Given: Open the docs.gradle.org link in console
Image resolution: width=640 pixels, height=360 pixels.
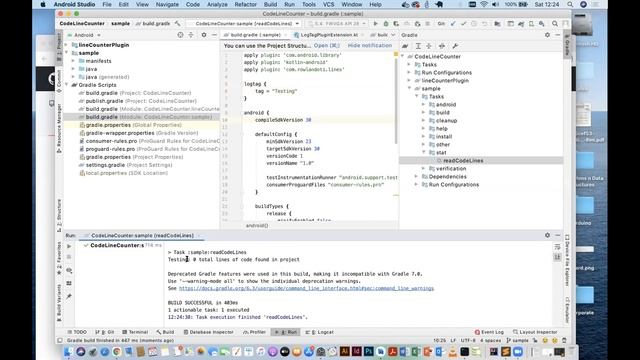Looking at the screenshot, I should pyautogui.click(x=306, y=288).
